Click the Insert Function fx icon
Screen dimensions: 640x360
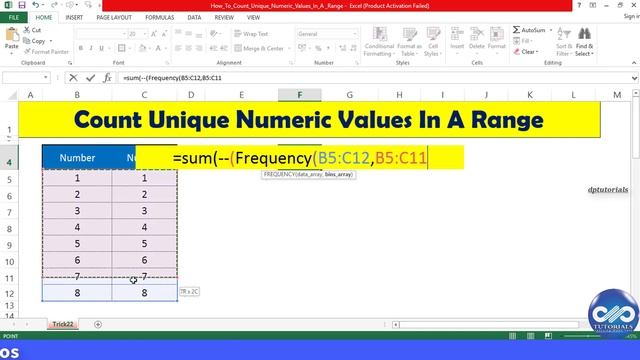pyautogui.click(x=107, y=78)
